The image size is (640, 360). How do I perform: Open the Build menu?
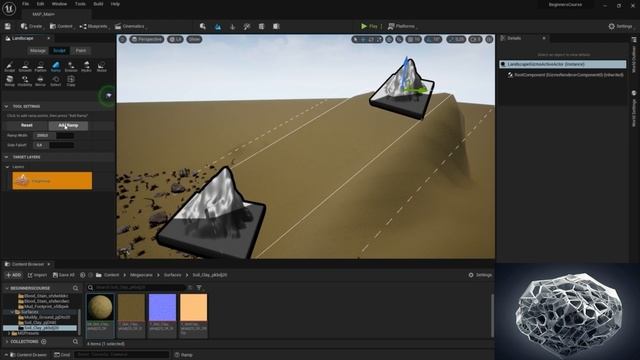point(98,4)
